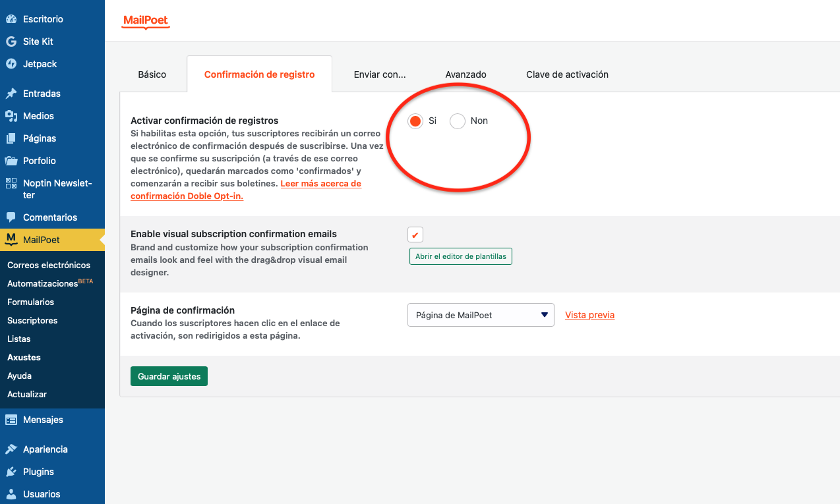The height and width of the screenshot is (504, 840).
Task: Click the Plugins plug icon
Action: (x=11, y=472)
